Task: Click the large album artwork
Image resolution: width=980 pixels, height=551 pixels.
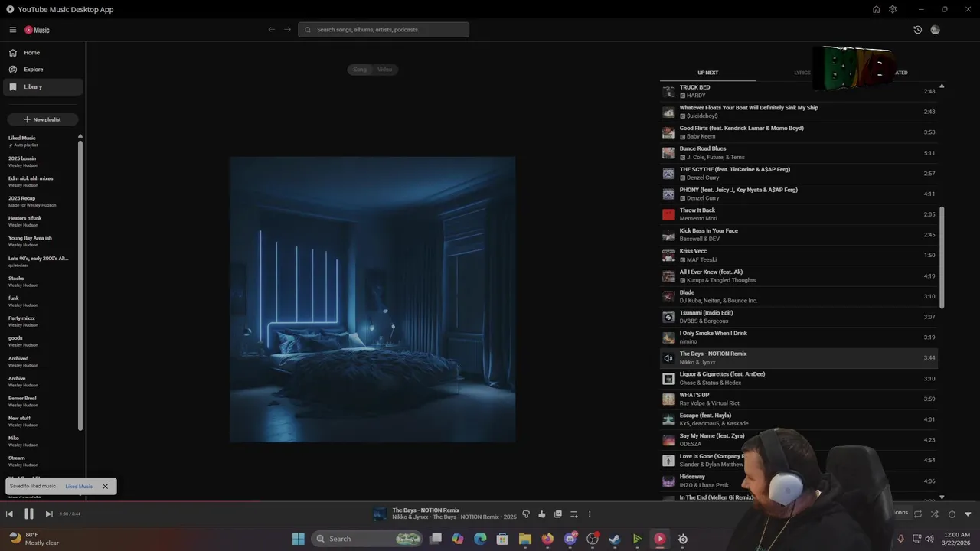Action: [x=373, y=299]
